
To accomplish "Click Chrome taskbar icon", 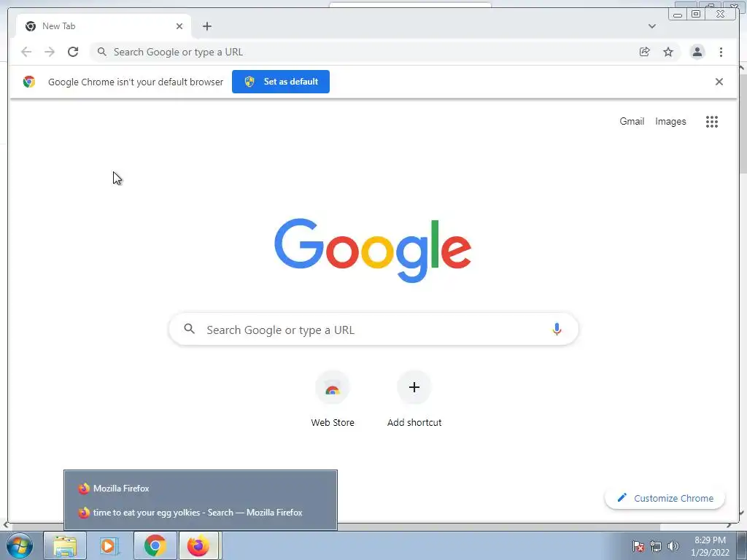I will (x=155, y=545).
